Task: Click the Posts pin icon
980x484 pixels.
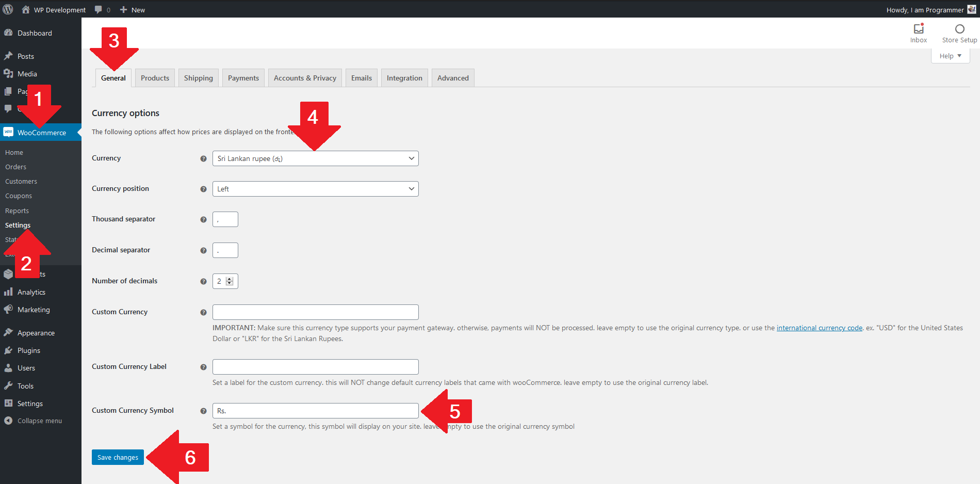Action: (x=8, y=56)
